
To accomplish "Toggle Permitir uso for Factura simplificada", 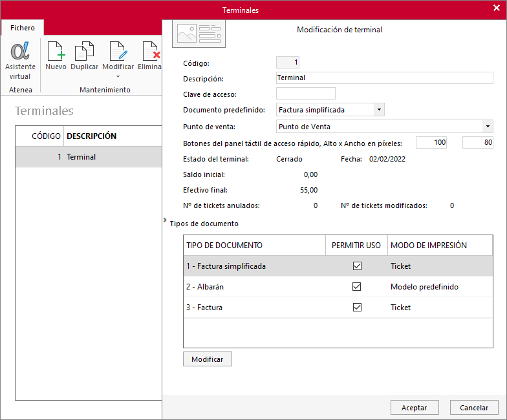I will point(357,266).
